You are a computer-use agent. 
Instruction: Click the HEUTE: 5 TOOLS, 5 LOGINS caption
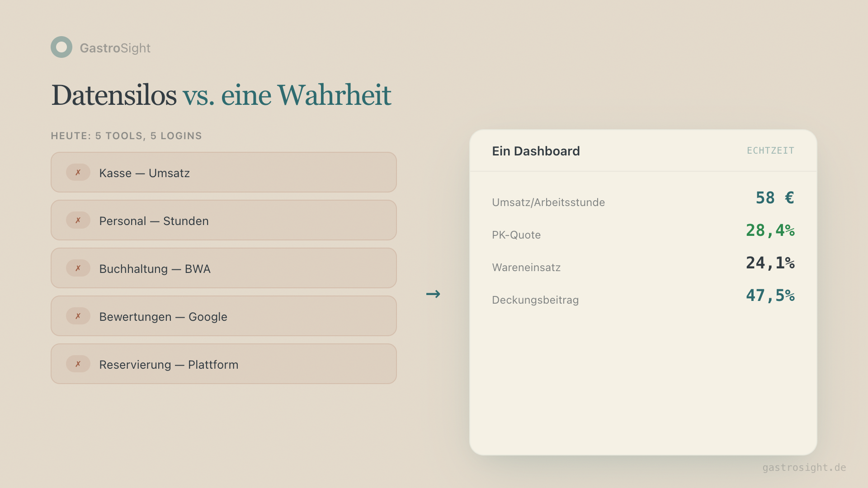(126, 136)
